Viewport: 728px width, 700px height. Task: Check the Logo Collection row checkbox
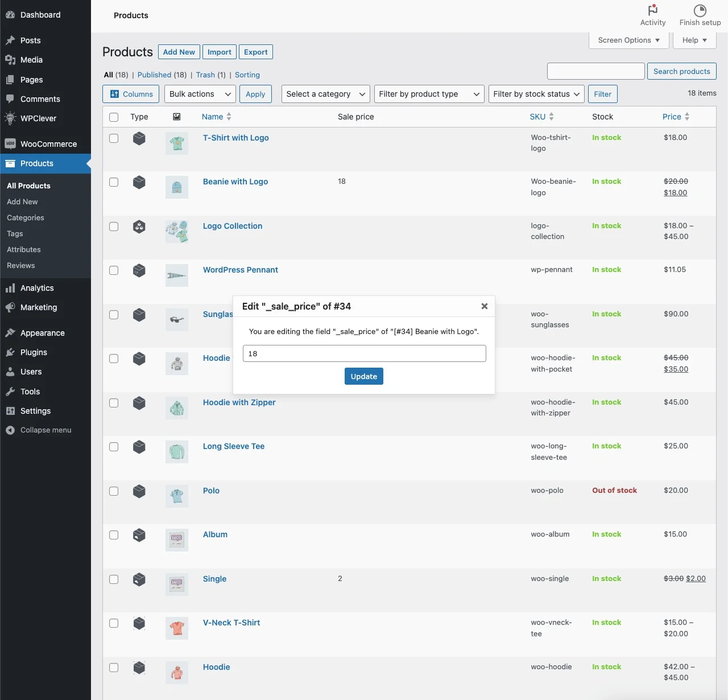pyautogui.click(x=114, y=227)
